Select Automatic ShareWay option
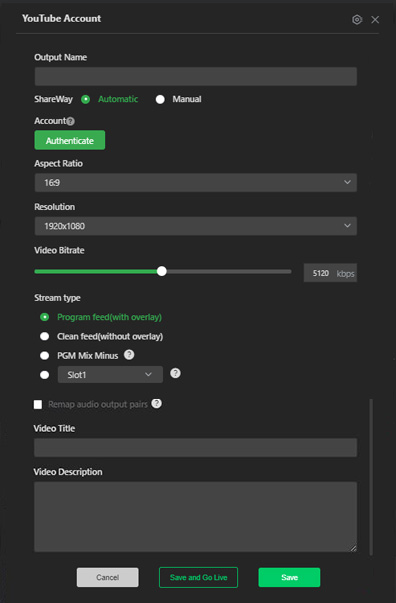This screenshot has width=396, height=603. [85, 100]
